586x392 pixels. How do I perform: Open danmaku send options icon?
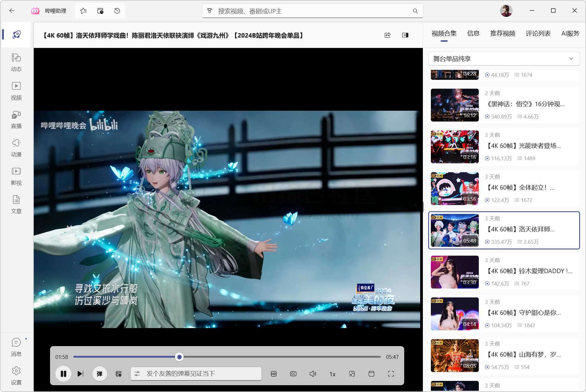click(x=137, y=374)
